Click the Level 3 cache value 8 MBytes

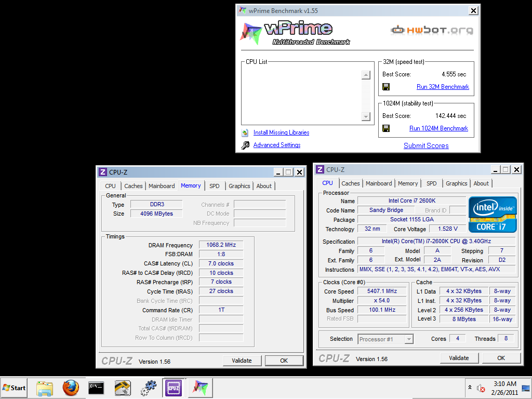pyautogui.click(x=464, y=320)
